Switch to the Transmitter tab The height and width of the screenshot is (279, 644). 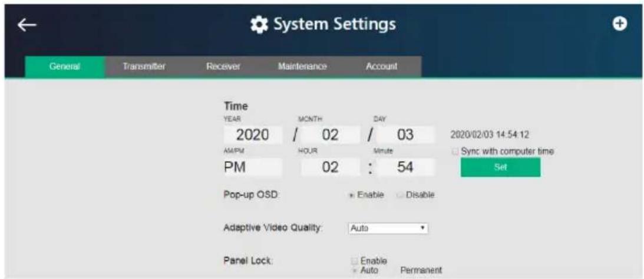[144, 67]
